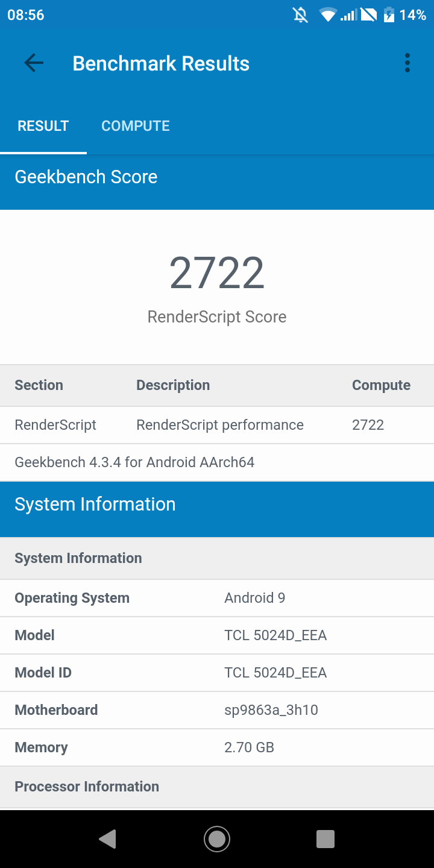Go back using the arrow icon

click(x=34, y=63)
